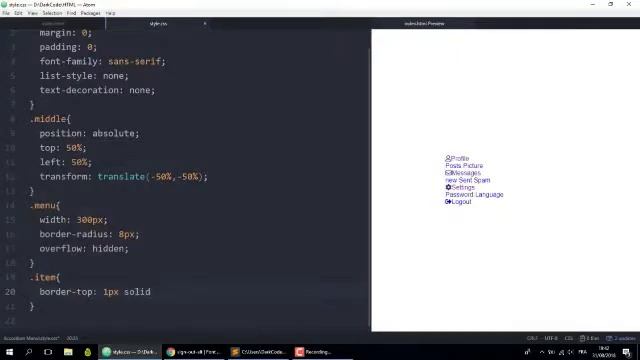Click the FRA language indicator

click(x=582, y=352)
